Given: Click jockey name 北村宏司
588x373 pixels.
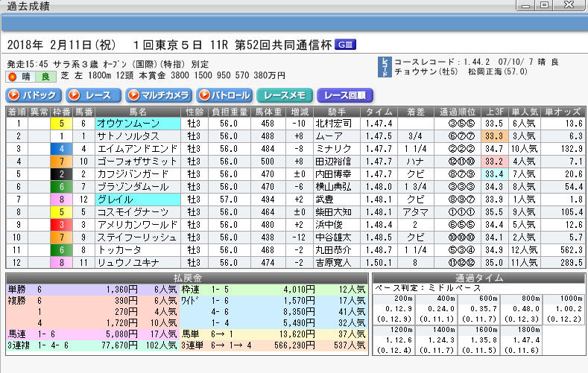Looking at the screenshot, I should 334,124.
